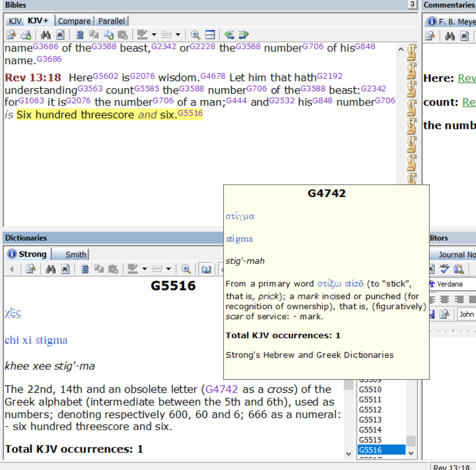Click the blue document icon in Bibles toolbar

click(80, 35)
